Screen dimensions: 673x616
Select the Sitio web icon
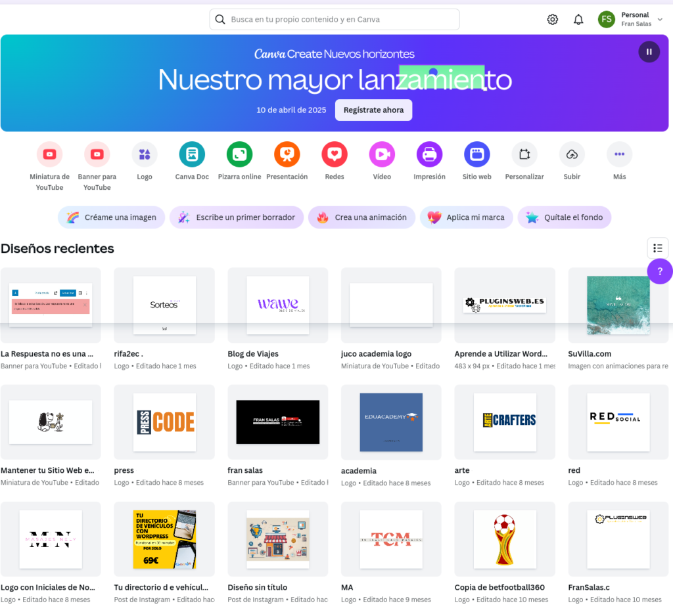[477, 154]
